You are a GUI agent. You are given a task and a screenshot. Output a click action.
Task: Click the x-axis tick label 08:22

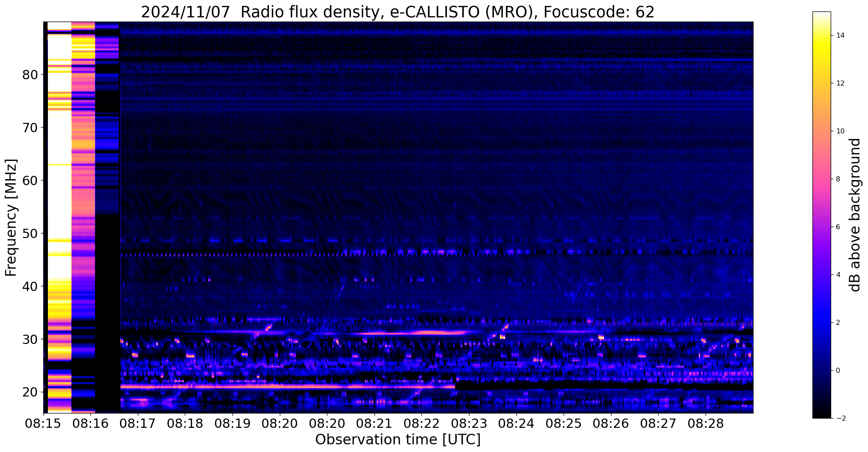[421, 424]
